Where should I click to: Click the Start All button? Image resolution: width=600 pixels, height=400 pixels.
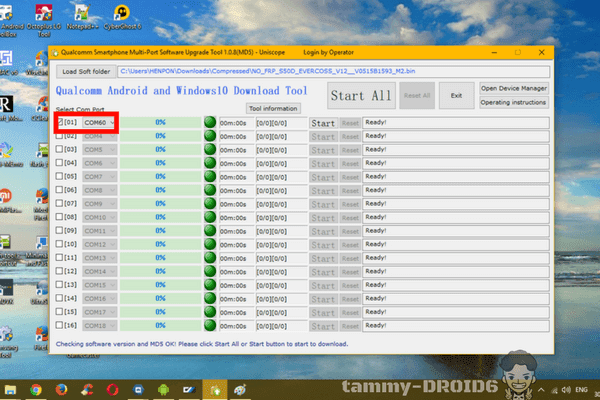[361, 95]
